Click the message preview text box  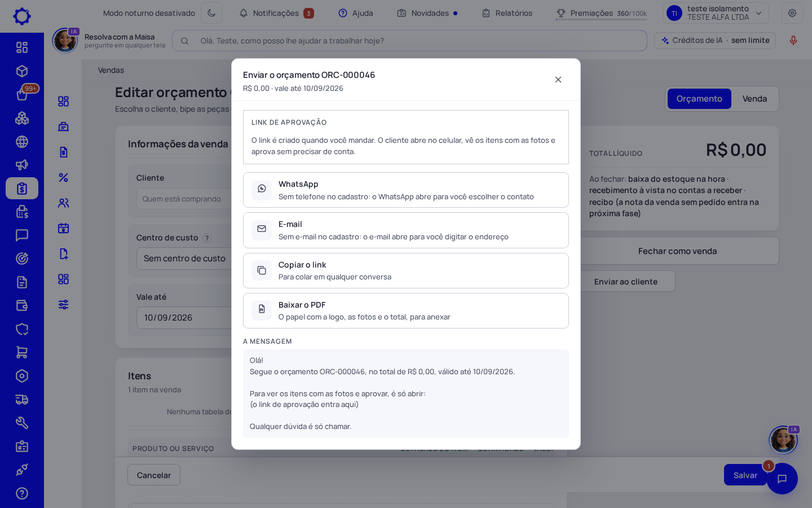pos(406,393)
